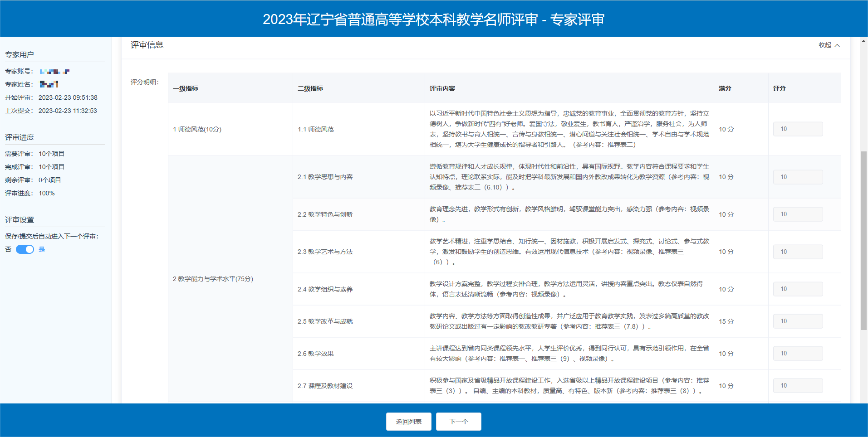Click the 返回列表 button
This screenshot has width=868, height=437.
click(408, 422)
